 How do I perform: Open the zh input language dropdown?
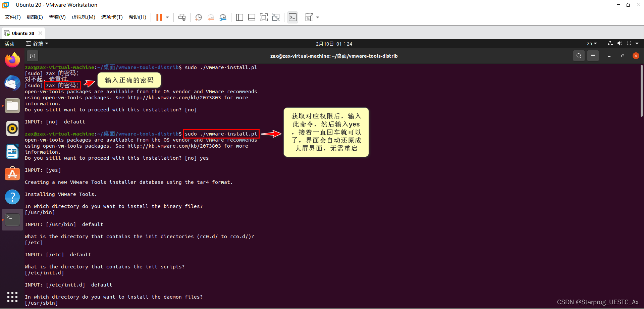591,43
